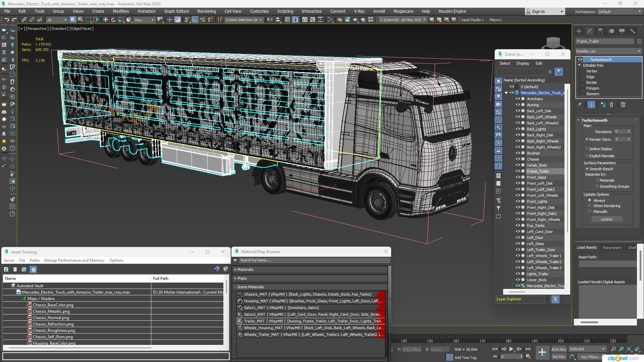Collapse the TurboSmooth rollout
644x362 pixels.
tap(578, 120)
